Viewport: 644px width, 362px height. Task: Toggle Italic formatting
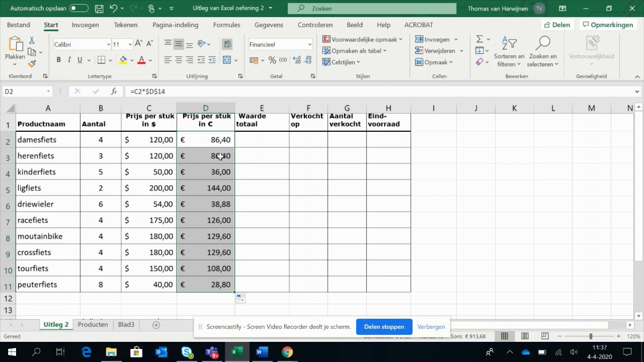[x=69, y=60]
